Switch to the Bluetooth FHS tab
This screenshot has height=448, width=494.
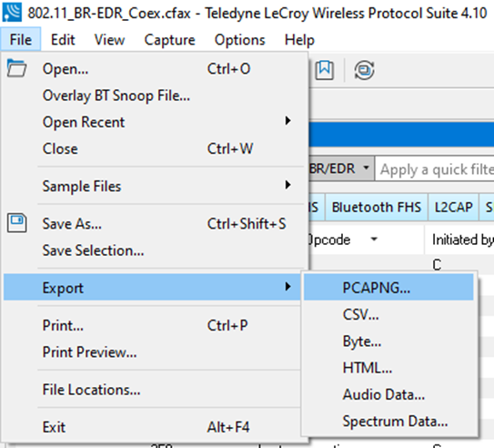coord(377,207)
